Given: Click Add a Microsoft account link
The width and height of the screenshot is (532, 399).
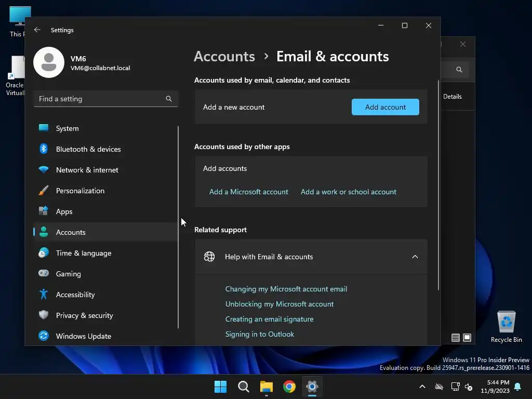Looking at the screenshot, I should pos(249,192).
